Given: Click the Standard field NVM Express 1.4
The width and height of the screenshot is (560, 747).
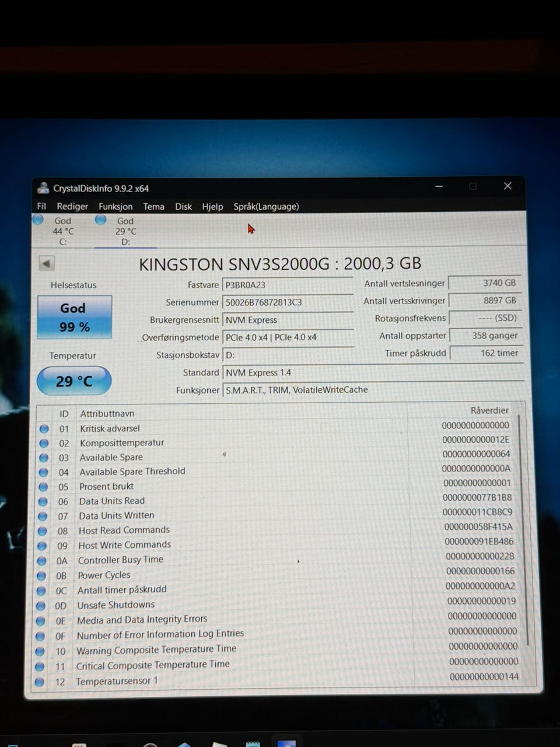Looking at the screenshot, I should 372,372.
